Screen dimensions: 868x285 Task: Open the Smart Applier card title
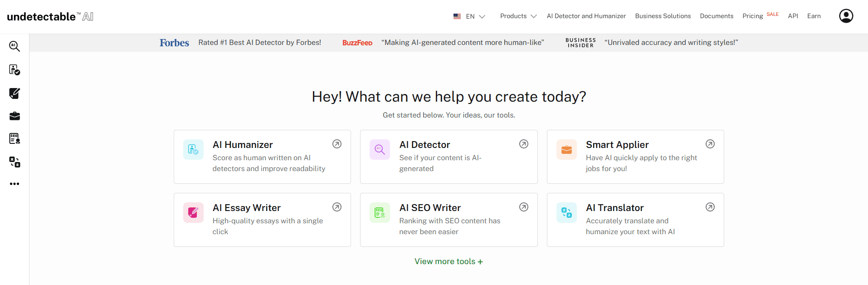[617, 145]
